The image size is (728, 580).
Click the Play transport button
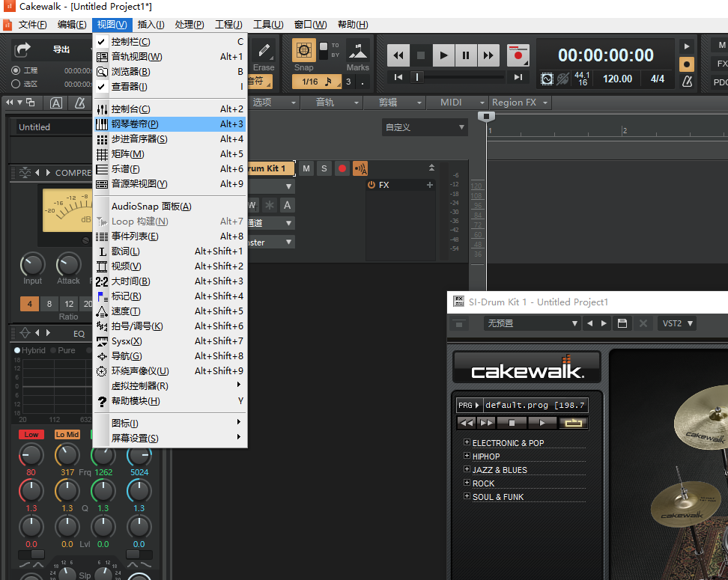pyautogui.click(x=443, y=55)
